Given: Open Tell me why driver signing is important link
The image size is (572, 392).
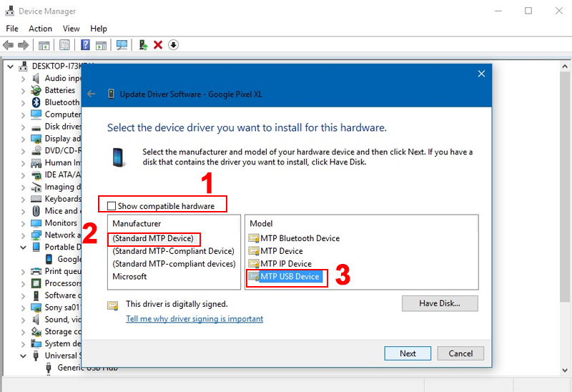Looking at the screenshot, I should click(x=194, y=318).
